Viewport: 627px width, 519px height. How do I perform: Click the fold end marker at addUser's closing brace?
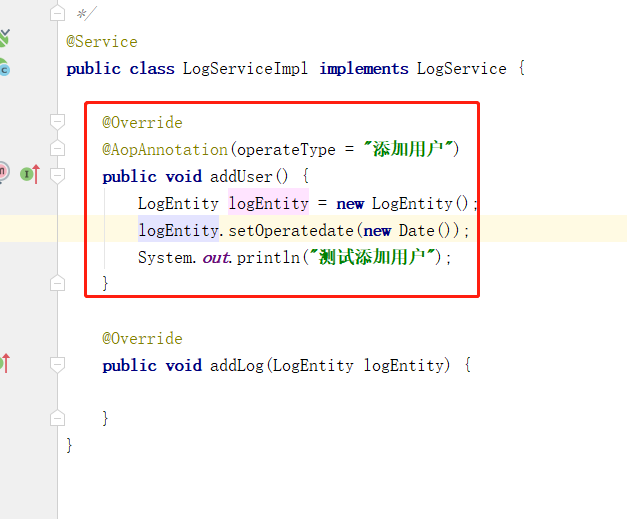click(x=58, y=283)
